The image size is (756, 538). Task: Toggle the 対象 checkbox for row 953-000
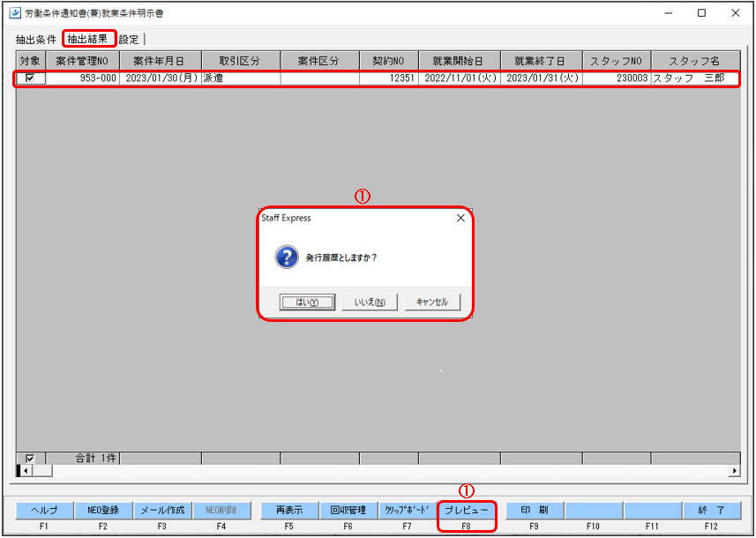(x=30, y=78)
